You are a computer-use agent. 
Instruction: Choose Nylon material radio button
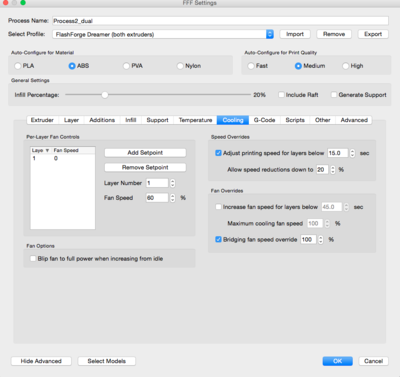(x=180, y=66)
